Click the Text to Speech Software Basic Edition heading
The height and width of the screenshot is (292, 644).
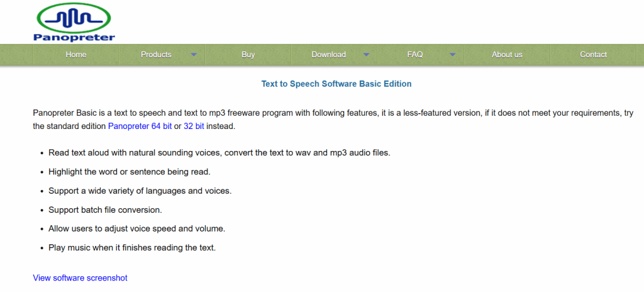[336, 84]
